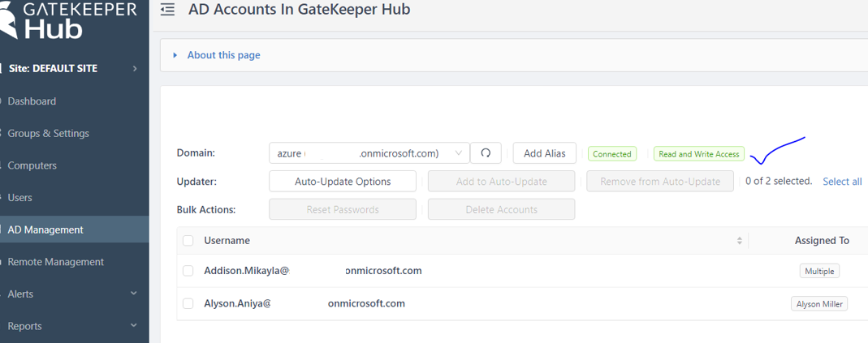Tick the select-all checkbox in header
This screenshot has height=343, width=868.
188,241
